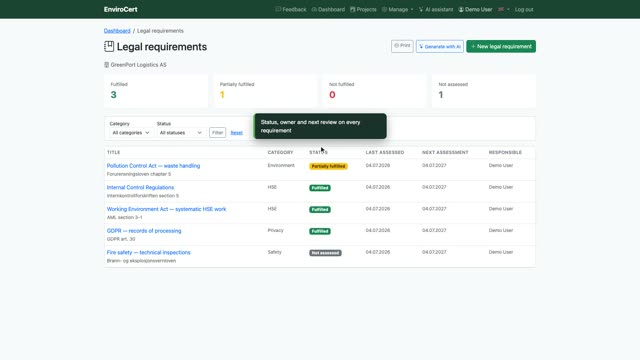Click Environment category in Pollution Control row

(x=281, y=165)
